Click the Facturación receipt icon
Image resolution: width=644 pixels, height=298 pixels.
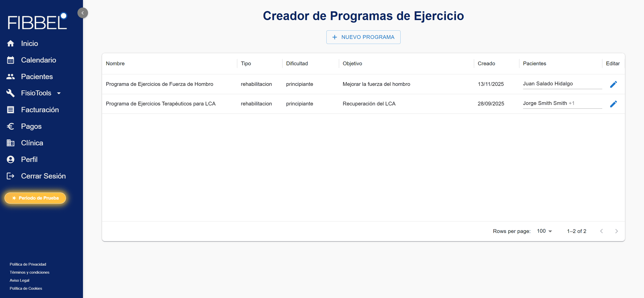tap(11, 110)
